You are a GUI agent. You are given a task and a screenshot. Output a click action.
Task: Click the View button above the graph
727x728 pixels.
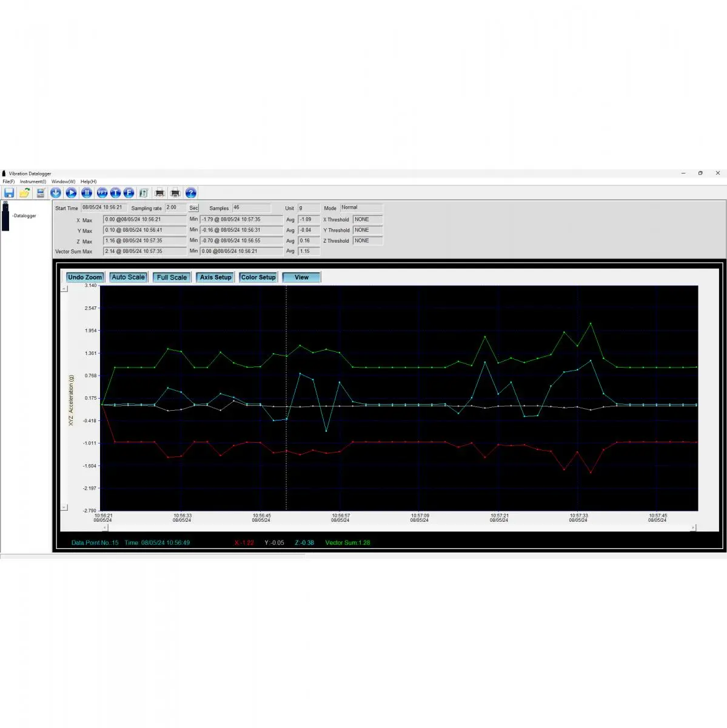tap(301, 277)
